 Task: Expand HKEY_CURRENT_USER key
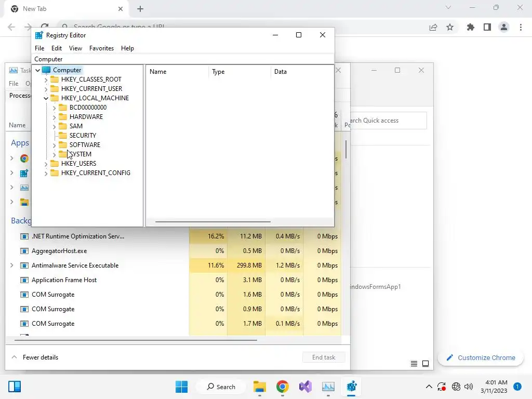[46, 89]
